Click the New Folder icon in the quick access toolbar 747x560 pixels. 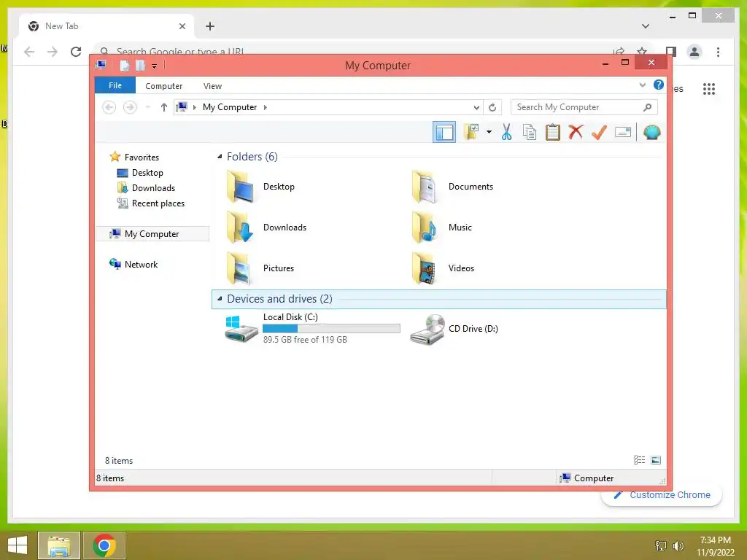click(140, 65)
